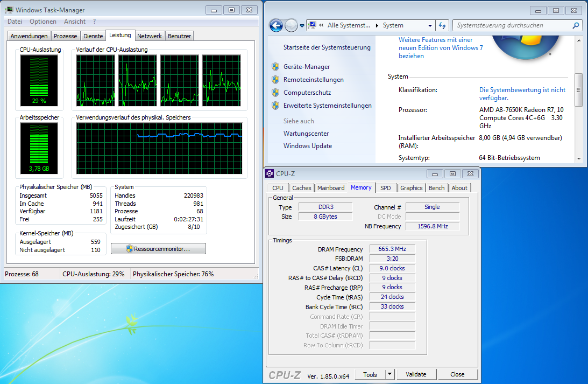588x384 pixels.
Task: Click the Arbeitsspeicher 3,78 GB gauge
Action: click(39, 148)
